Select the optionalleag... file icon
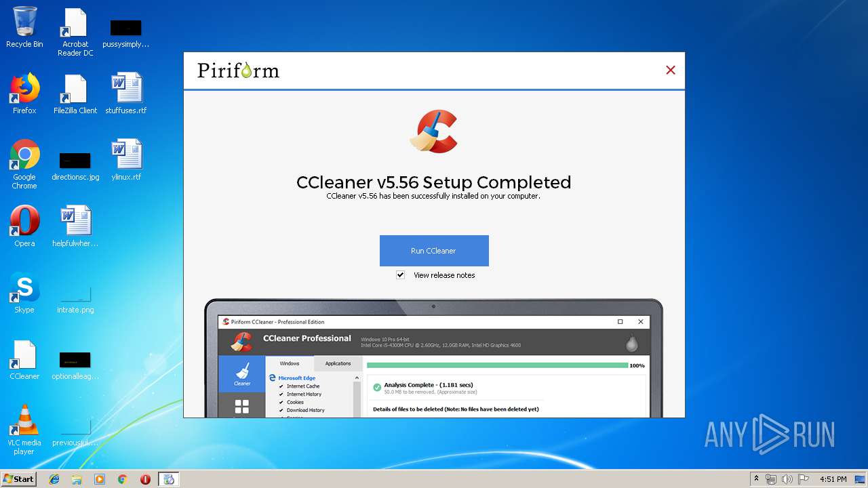 pyautogui.click(x=75, y=365)
